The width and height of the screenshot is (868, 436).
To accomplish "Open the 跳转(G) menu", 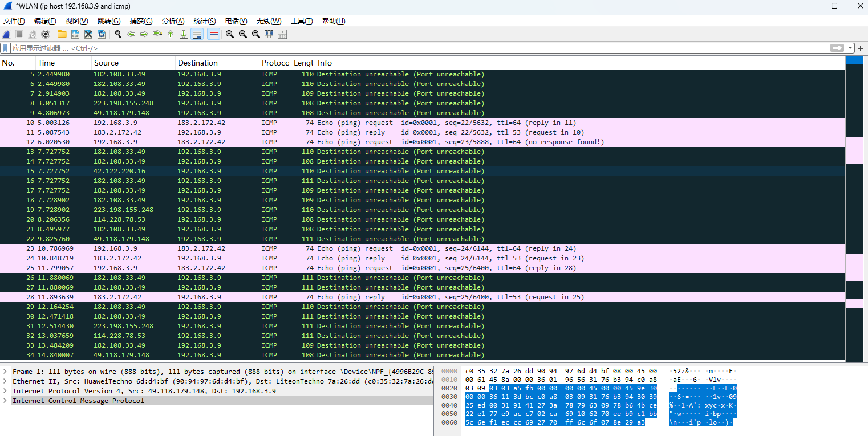I will tap(109, 21).
